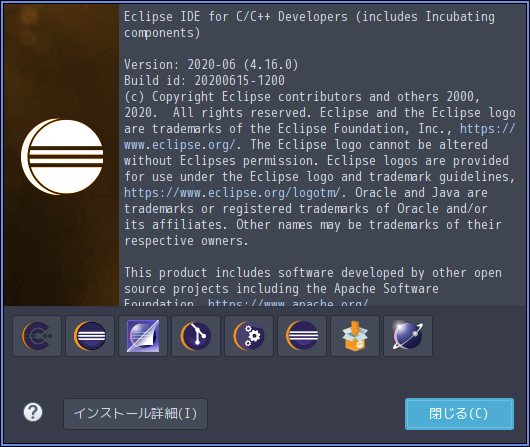
Task: Click the planet with orbit feature icon
Action: (x=408, y=336)
